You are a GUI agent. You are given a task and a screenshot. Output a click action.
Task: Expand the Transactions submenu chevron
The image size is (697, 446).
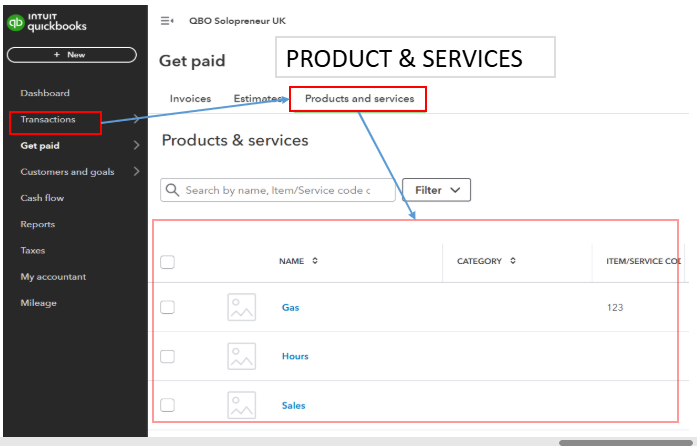pos(137,119)
